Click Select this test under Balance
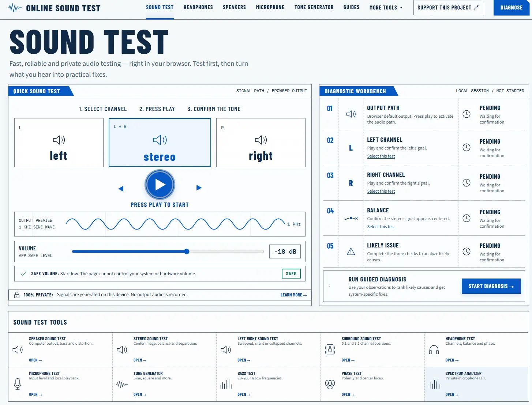This screenshot has height=405, width=532. point(381,227)
